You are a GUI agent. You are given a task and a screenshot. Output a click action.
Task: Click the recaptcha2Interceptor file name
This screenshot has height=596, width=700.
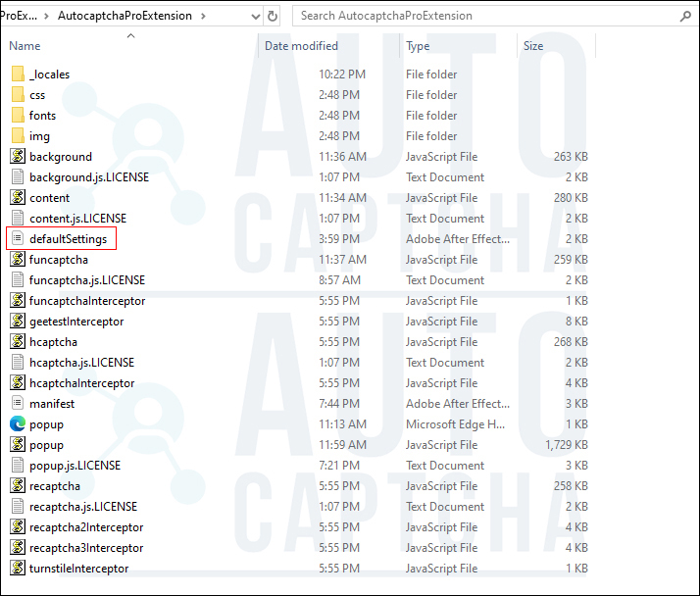(x=86, y=527)
